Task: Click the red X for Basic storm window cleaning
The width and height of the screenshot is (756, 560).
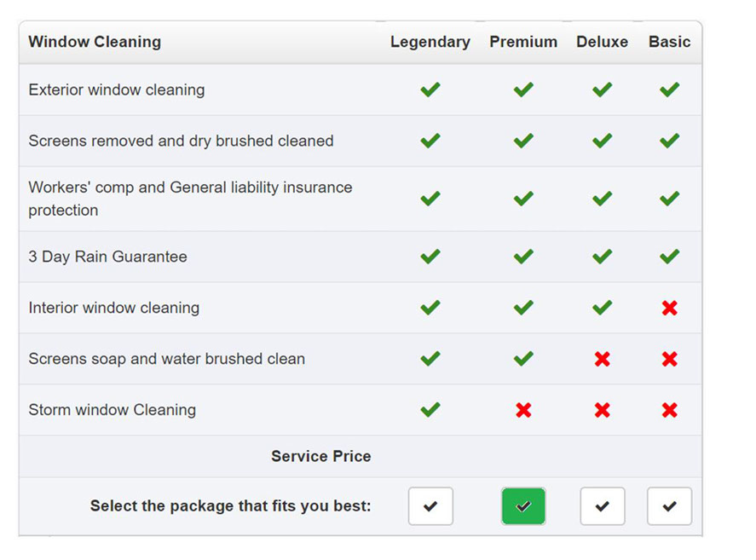Action: (670, 410)
